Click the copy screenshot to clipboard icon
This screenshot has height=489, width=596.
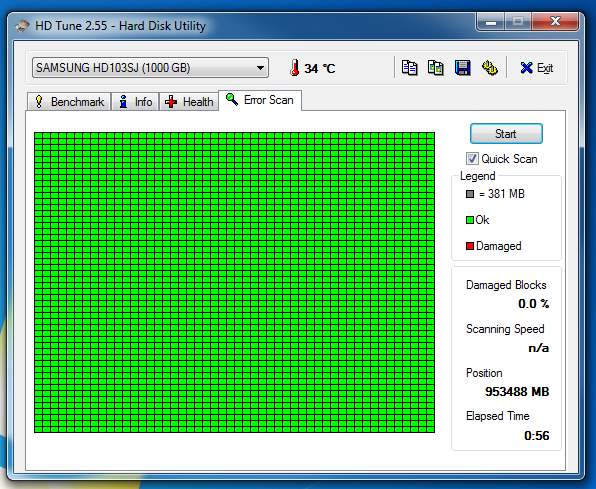coord(436,68)
